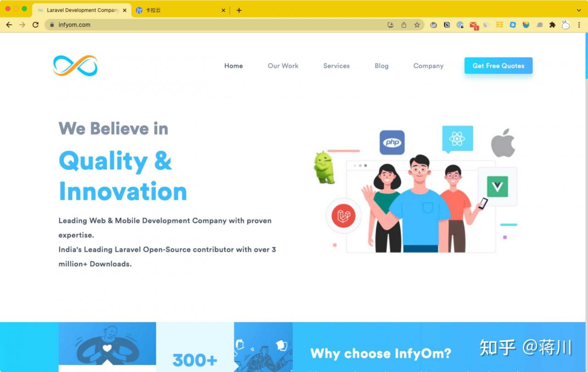Click the InfyOm infinity logo
This screenshot has width=588, height=372.
pos(75,66)
